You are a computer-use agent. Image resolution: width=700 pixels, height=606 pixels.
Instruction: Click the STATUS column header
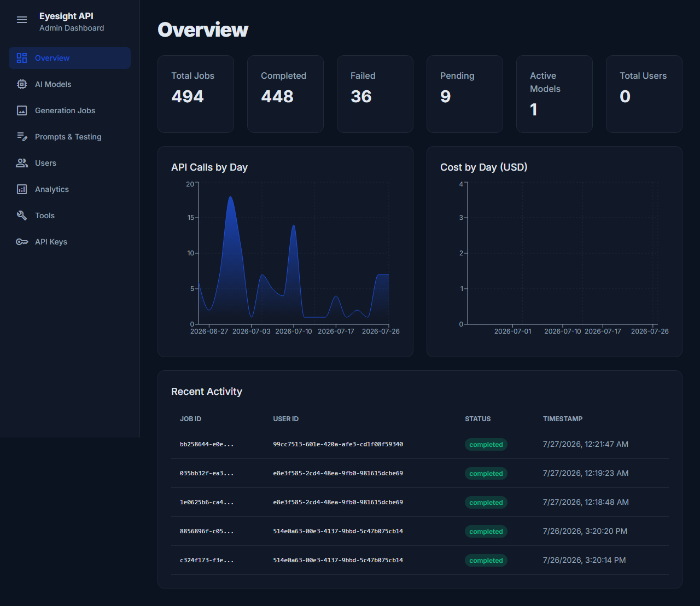coord(478,419)
